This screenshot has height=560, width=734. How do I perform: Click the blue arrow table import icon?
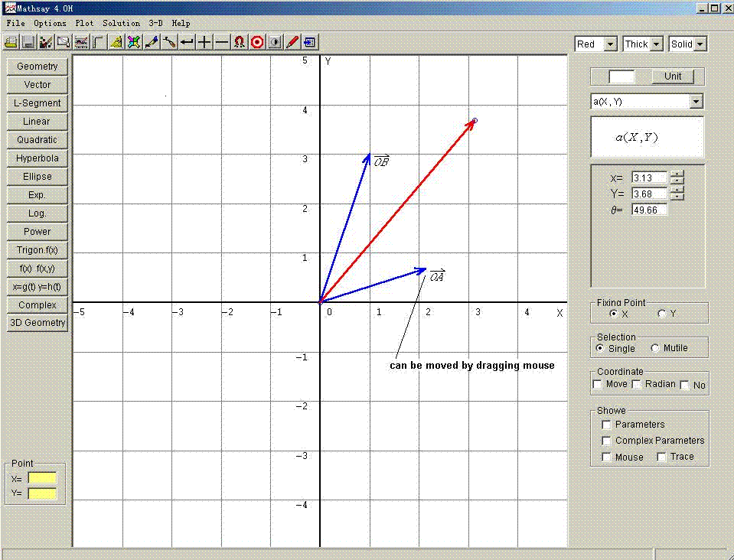click(309, 43)
